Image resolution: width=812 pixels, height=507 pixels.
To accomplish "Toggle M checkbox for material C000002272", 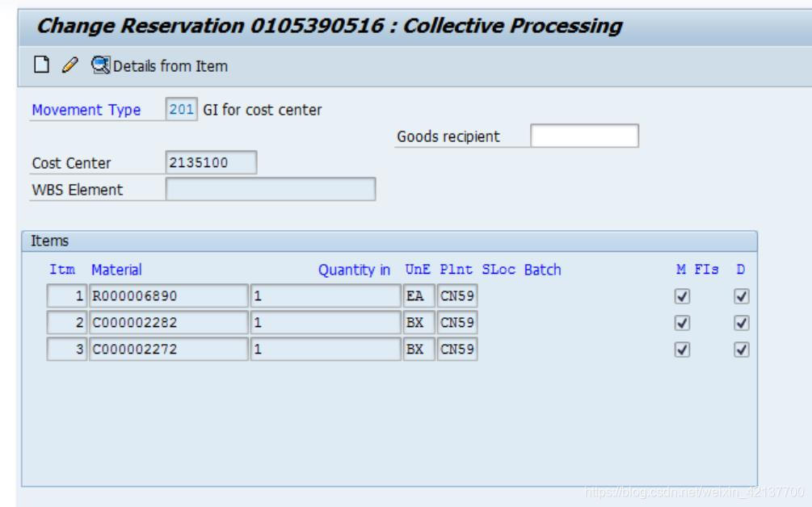I will 682,350.
